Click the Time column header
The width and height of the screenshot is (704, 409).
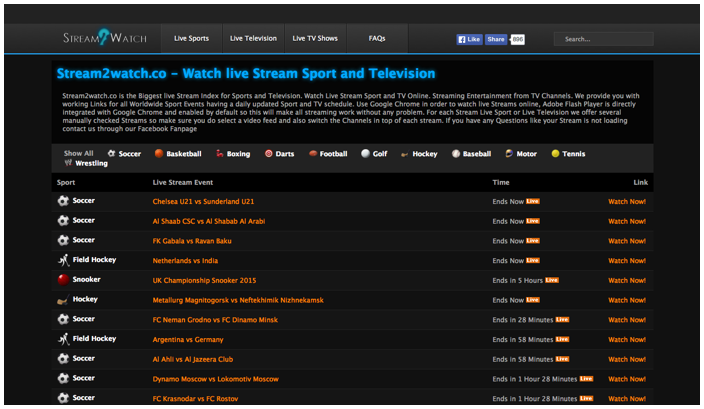[x=501, y=182]
